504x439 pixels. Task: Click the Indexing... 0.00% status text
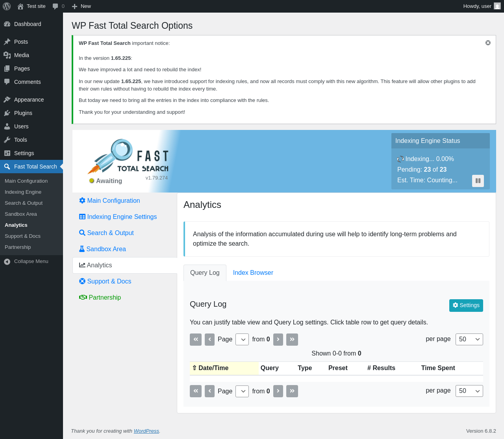[x=430, y=159]
